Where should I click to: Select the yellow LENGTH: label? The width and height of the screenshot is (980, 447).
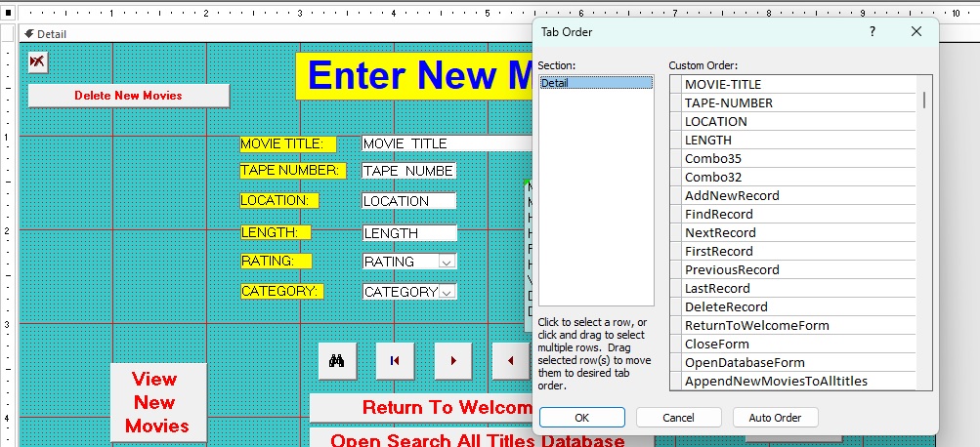(x=276, y=233)
